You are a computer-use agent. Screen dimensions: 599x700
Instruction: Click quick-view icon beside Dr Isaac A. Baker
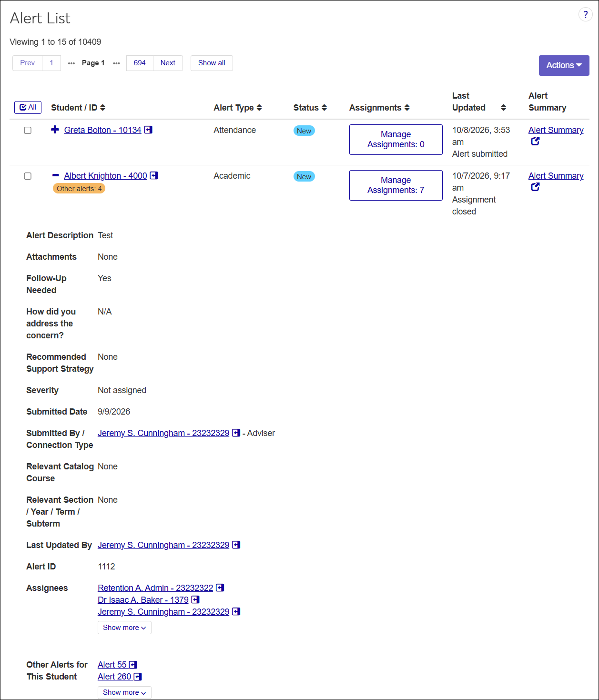195,599
